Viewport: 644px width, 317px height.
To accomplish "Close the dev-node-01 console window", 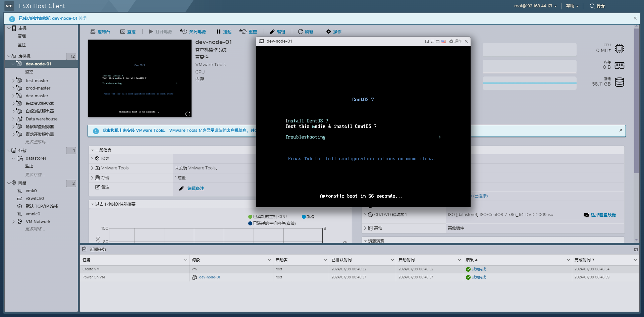I will point(466,41).
